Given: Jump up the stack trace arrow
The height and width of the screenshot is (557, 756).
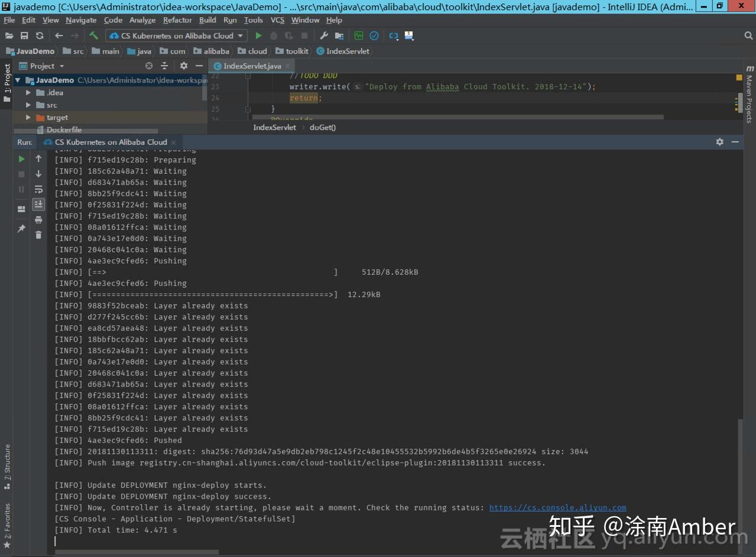Looking at the screenshot, I should (x=38, y=158).
